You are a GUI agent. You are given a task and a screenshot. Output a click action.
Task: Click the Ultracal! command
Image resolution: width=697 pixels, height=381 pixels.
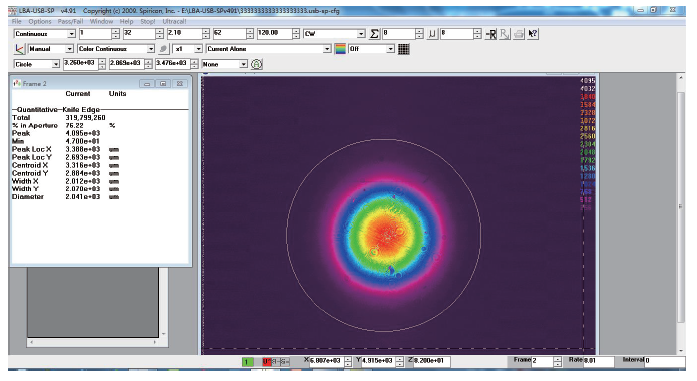click(x=174, y=21)
